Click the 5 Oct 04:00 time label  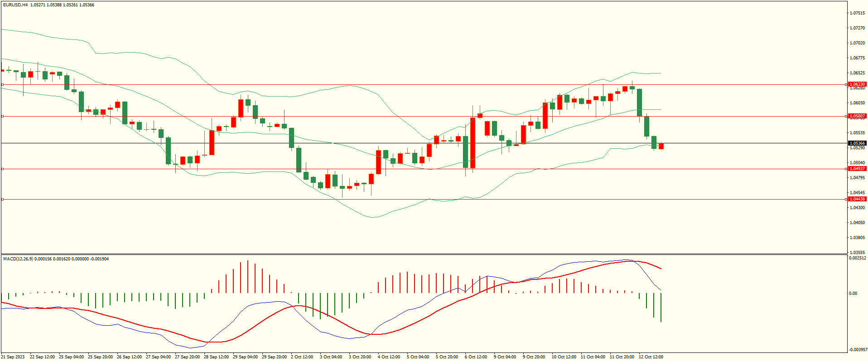click(x=418, y=357)
